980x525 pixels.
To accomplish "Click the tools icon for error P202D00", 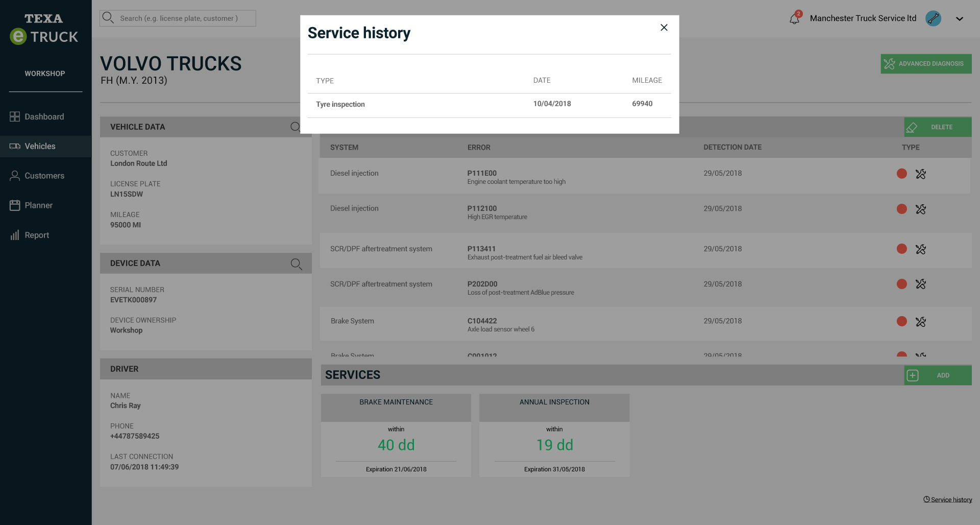I will coord(920,284).
